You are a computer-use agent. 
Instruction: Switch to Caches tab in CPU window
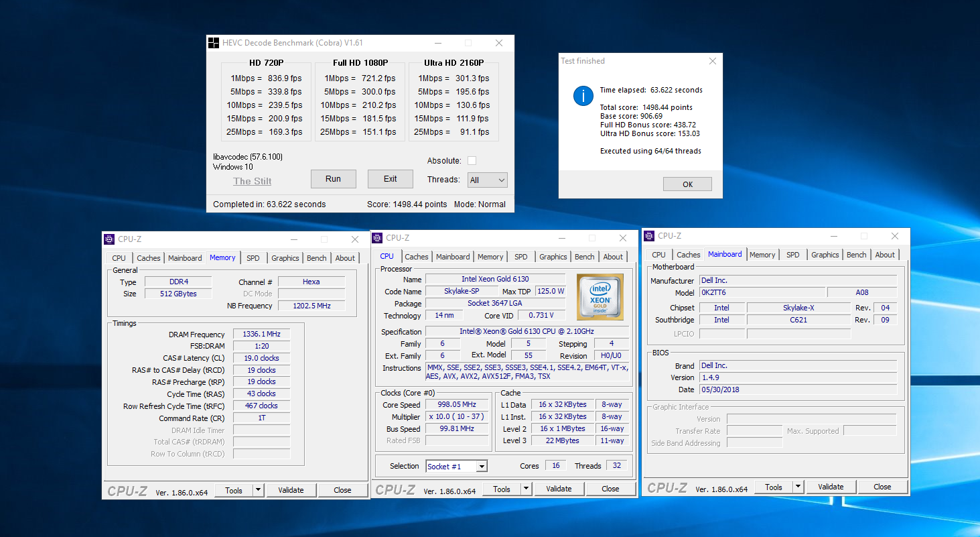click(417, 257)
